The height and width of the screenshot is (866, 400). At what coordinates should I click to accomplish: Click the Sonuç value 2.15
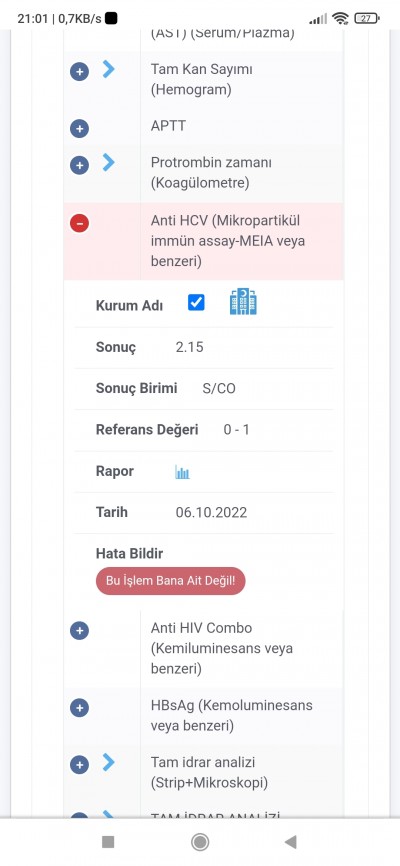190,347
